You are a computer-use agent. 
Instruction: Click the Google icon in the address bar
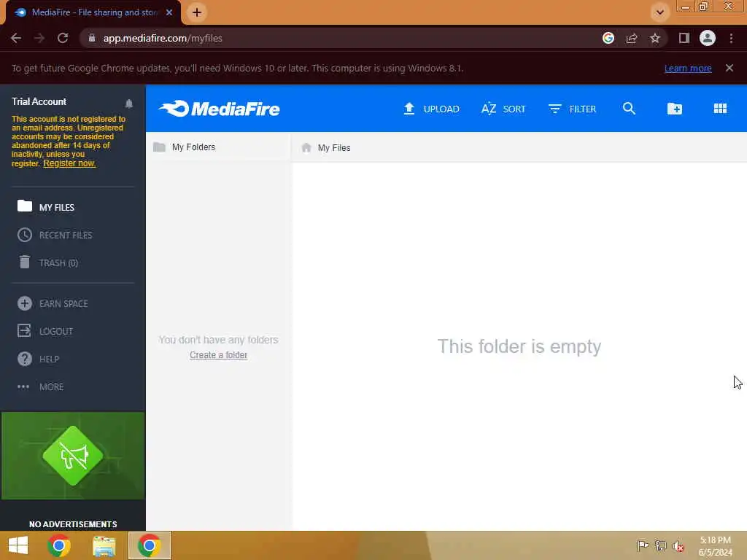point(608,38)
